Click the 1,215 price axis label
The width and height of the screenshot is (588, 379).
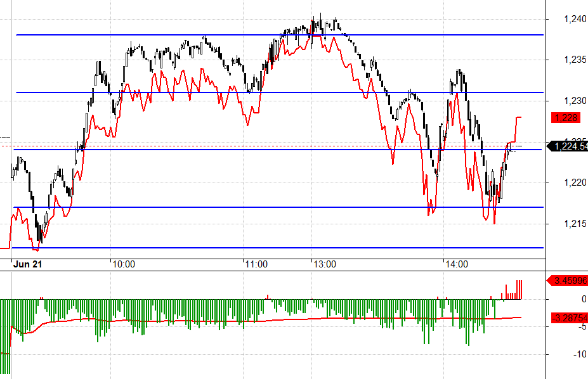pos(575,224)
